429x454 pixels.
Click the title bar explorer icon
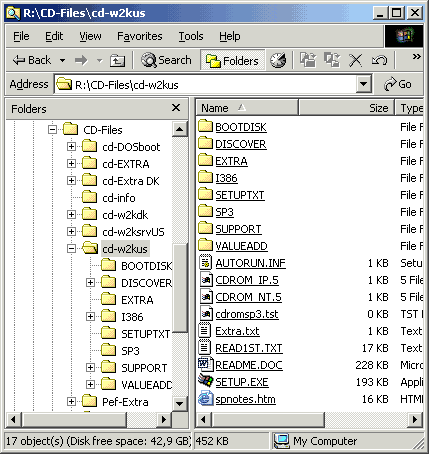13,13
